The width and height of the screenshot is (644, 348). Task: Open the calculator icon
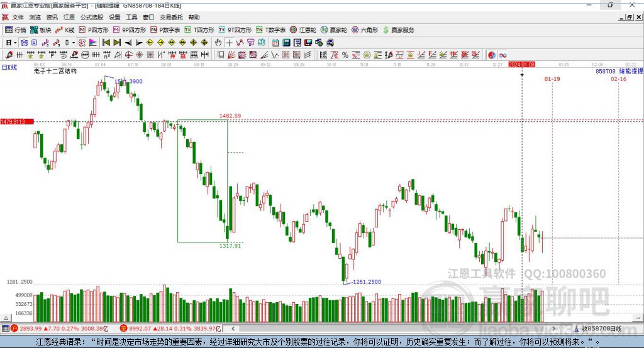point(286,43)
